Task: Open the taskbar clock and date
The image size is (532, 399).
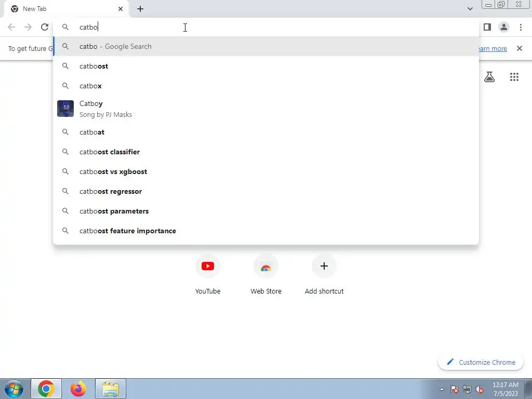Action: 506,389
